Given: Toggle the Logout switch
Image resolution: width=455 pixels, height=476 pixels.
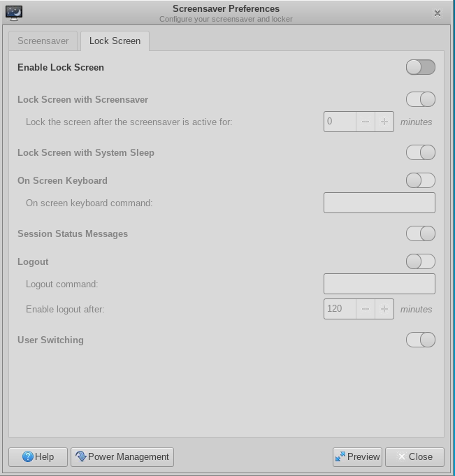Looking at the screenshot, I should [420, 261].
